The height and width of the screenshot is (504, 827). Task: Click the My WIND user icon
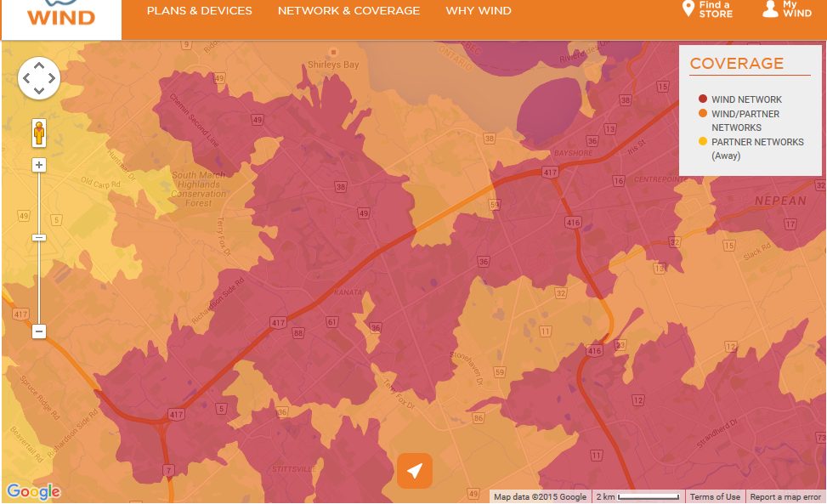tap(770, 8)
